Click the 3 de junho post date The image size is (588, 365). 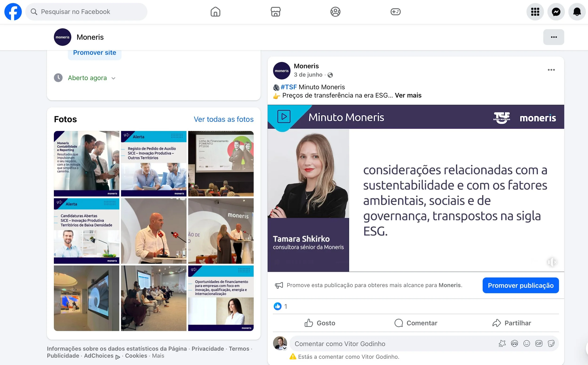coord(308,75)
